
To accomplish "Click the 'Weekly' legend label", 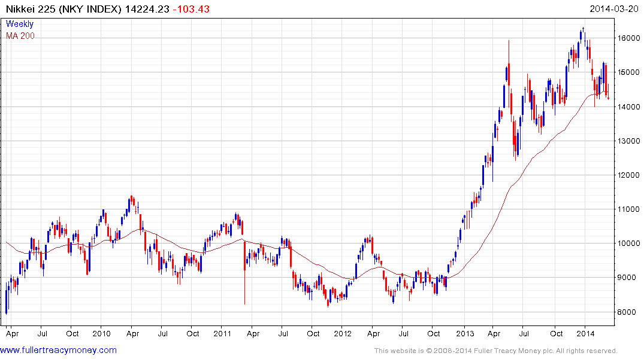I will click(19, 24).
